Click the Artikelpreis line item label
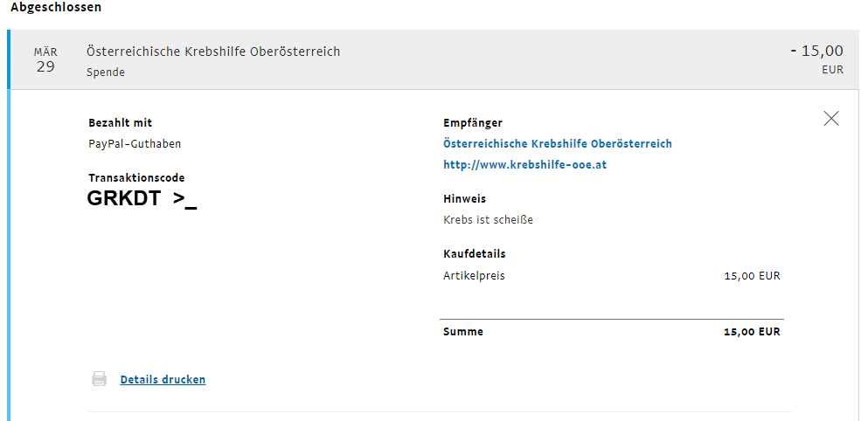The height and width of the screenshot is (421, 868). click(474, 275)
